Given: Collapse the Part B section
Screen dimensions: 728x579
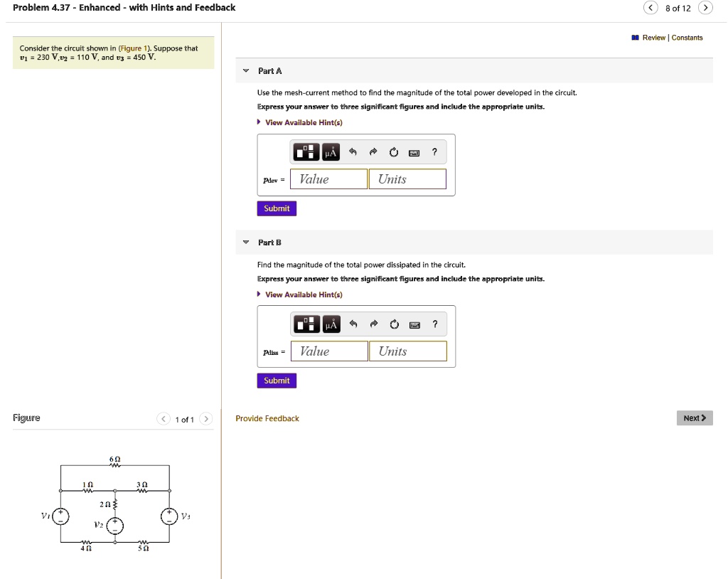Looking at the screenshot, I should coord(245,243).
